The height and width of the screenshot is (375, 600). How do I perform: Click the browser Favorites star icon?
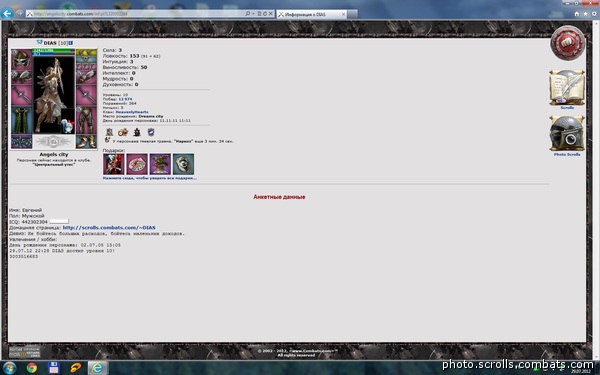point(585,14)
